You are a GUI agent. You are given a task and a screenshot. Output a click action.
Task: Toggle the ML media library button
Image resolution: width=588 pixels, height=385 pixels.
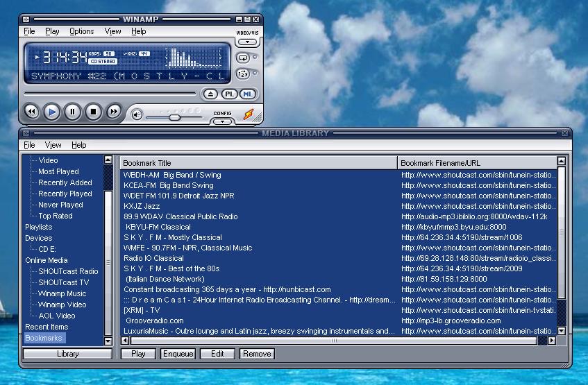tap(247, 94)
